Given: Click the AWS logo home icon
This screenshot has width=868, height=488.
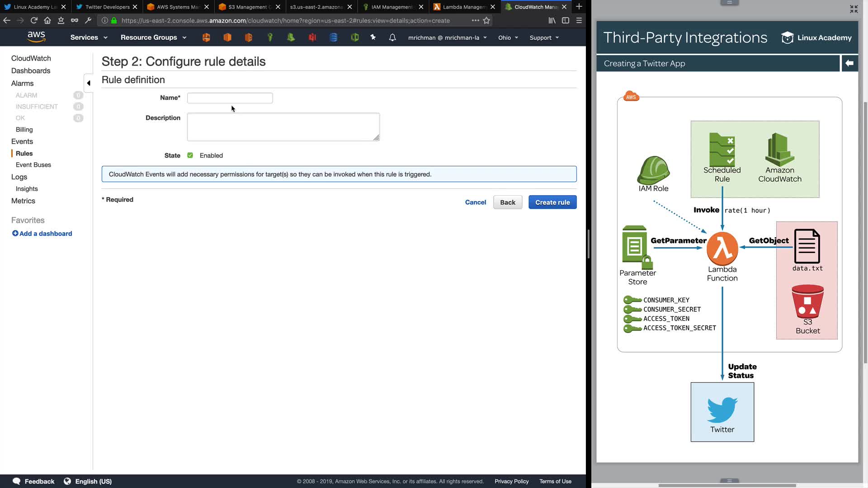Looking at the screenshot, I should pyautogui.click(x=36, y=37).
